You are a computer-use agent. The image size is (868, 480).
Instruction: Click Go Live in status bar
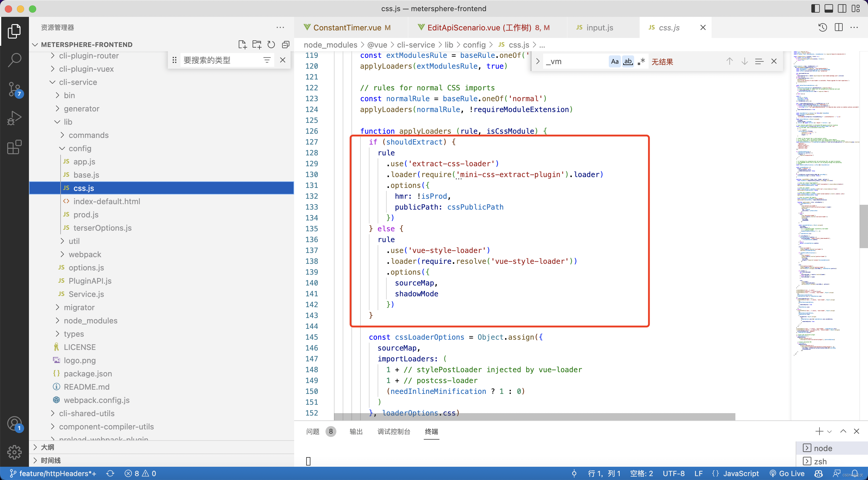[788, 473]
